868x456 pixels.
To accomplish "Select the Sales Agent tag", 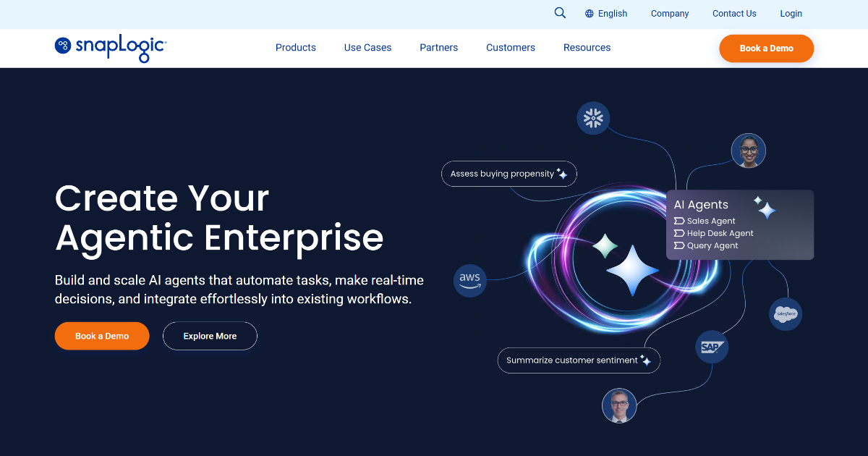I will click(x=705, y=221).
